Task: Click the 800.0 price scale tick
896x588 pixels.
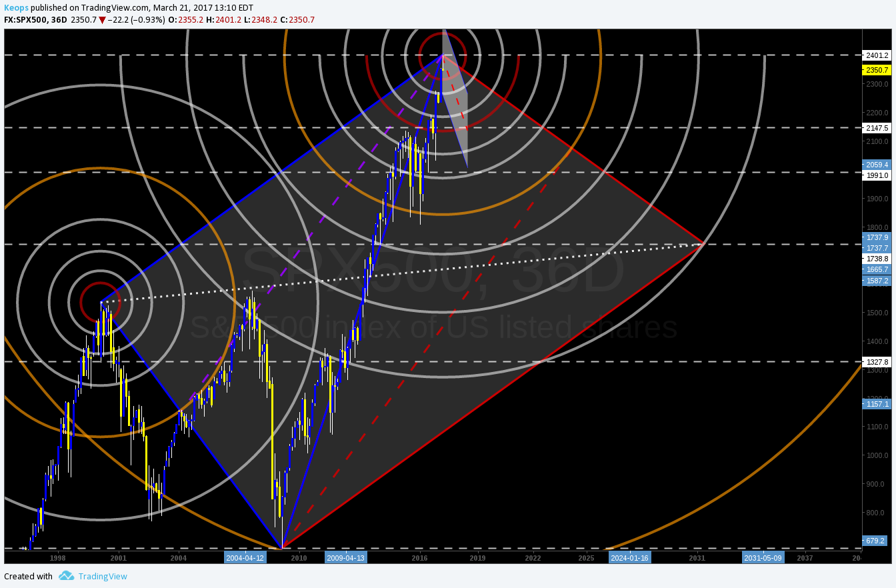Action: point(877,513)
